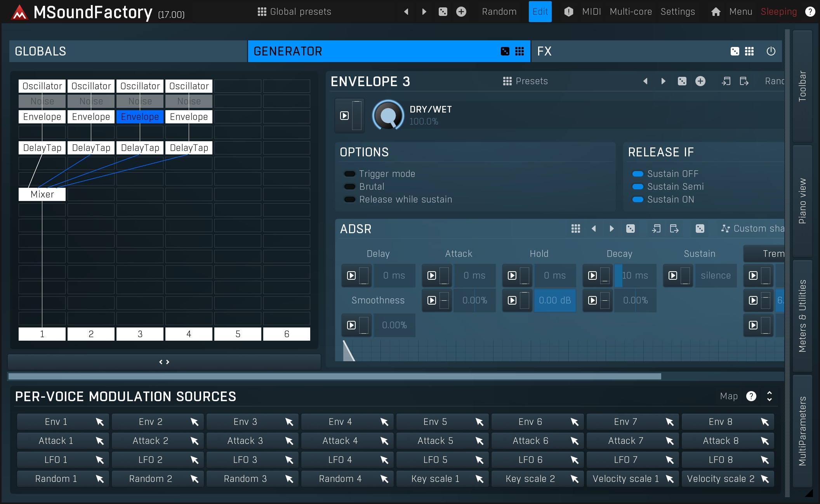Collapse the module grid with the arrows bar

(x=164, y=362)
